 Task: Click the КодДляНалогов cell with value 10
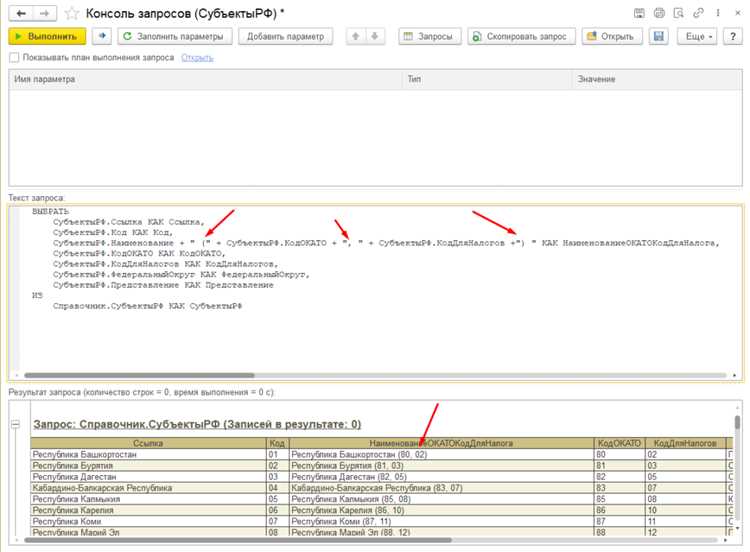click(685, 510)
